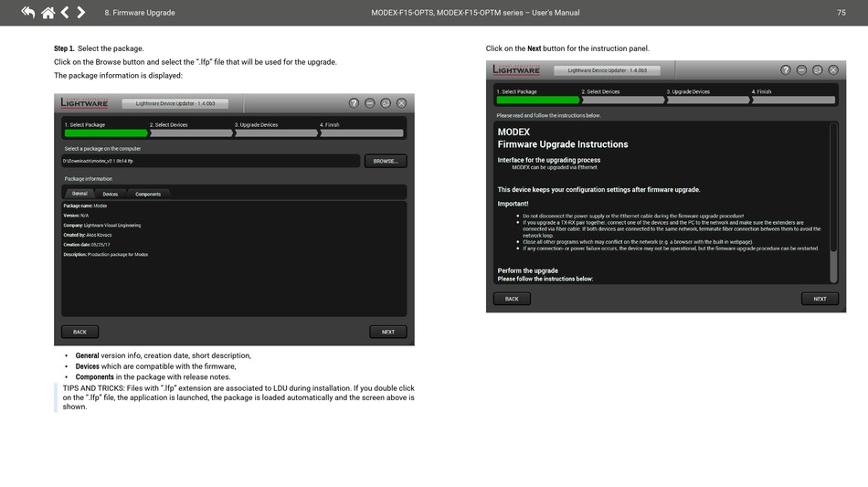This screenshot has height=487, width=868.
Task: Open help icon in left updater window
Action: click(354, 103)
